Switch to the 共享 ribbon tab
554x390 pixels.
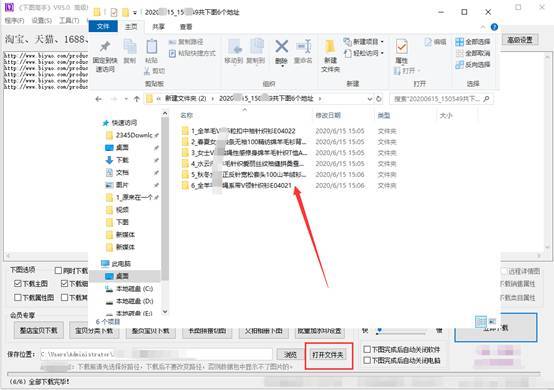tap(158, 27)
